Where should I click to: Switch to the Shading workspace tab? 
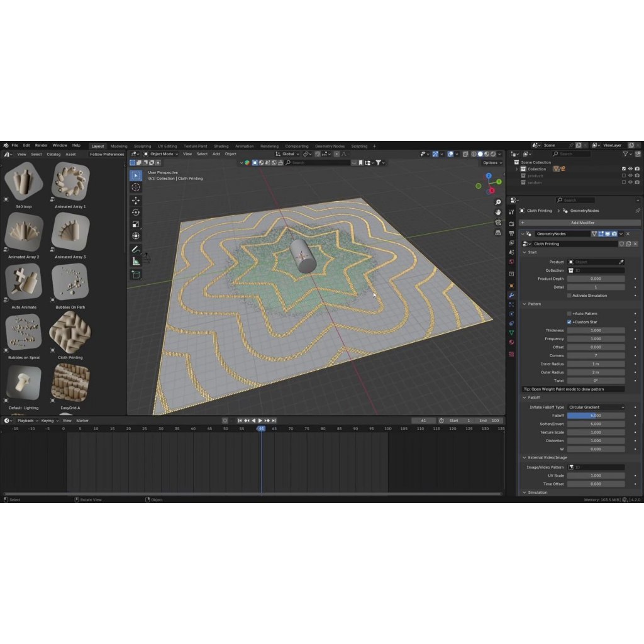(221, 146)
